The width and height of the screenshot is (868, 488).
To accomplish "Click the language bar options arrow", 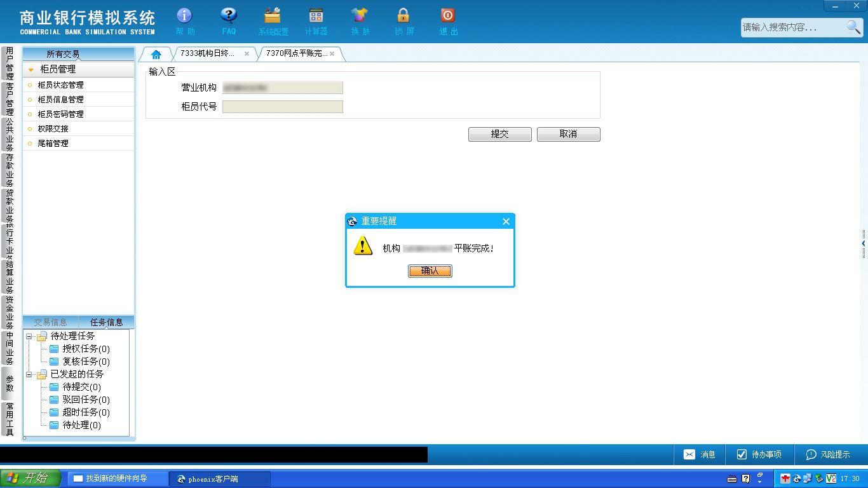I will click(760, 482).
